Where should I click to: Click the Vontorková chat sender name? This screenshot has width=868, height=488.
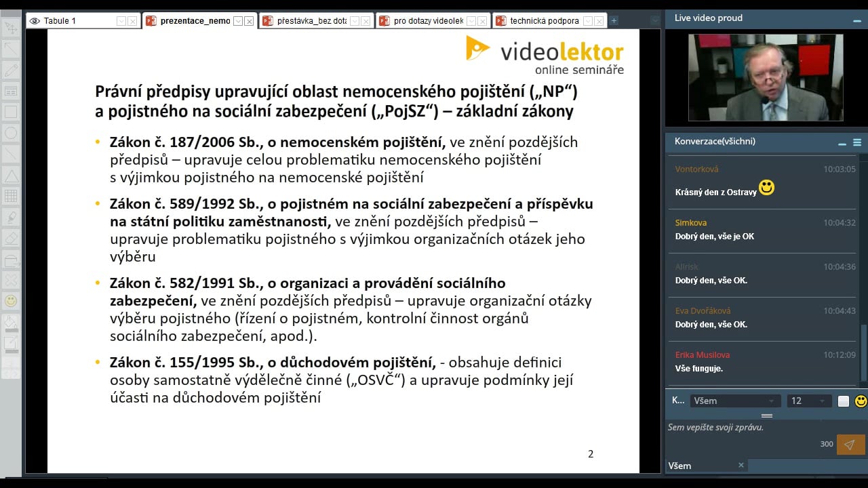[x=696, y=169]
